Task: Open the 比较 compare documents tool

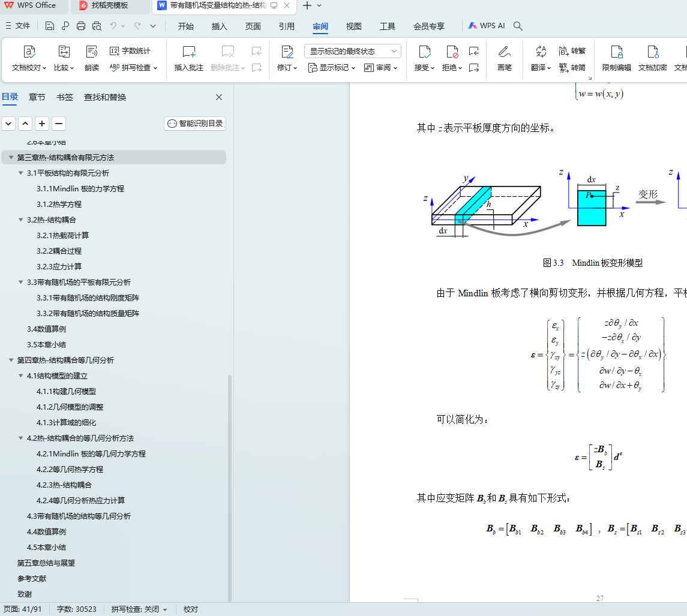Action: tap(64, 58)
